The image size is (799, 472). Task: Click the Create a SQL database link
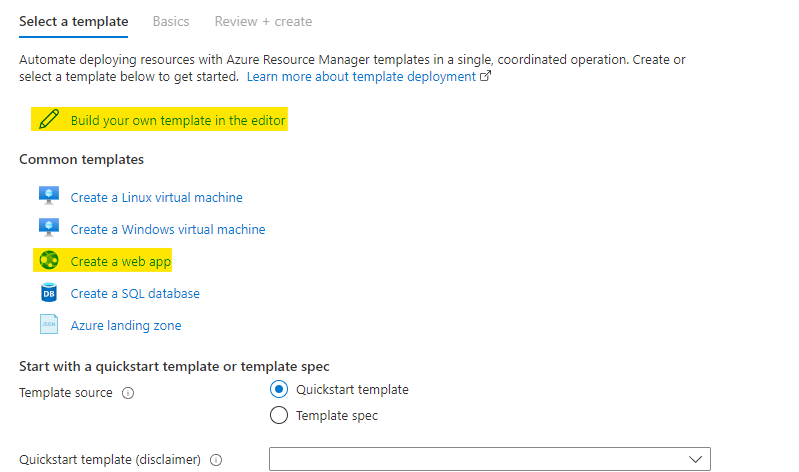[x=135, y=294]
